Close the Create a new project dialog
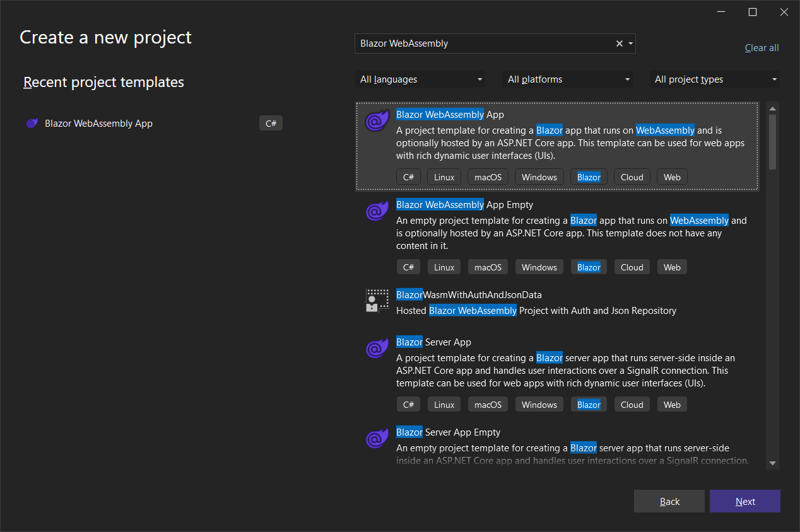Viewport: 800px width, 532px height. point(784,12)
